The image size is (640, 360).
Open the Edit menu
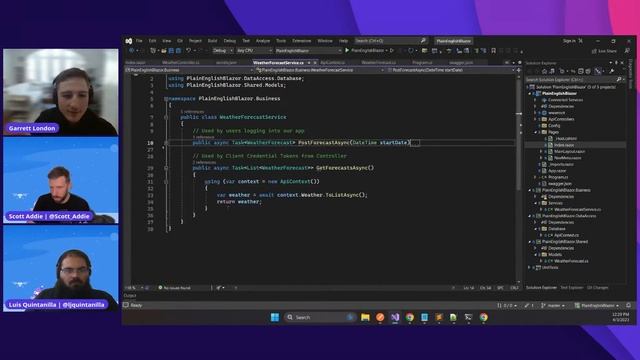pos(152,41)
